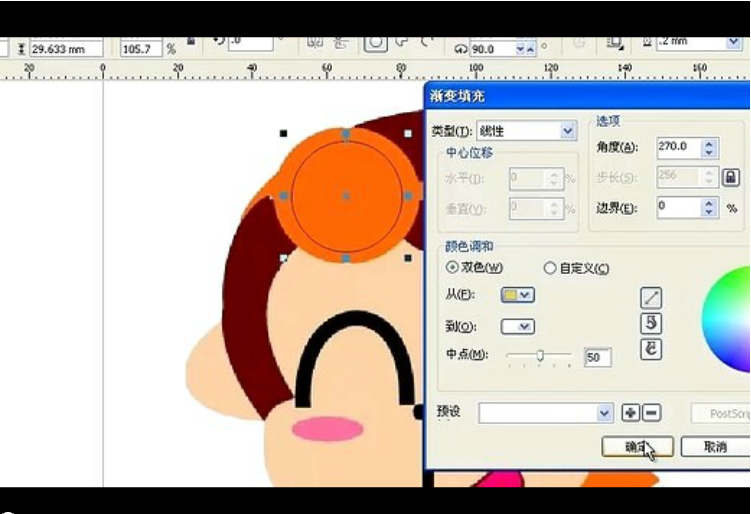Click the 角度 angle input field
751x514 pixels.
pos(680,148)
